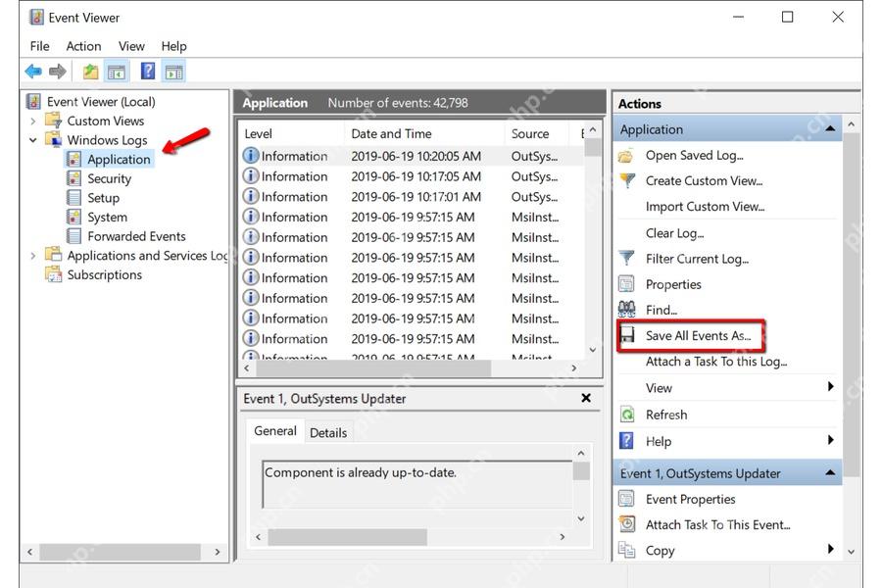Click the Back arrow toolbar icon
Image resolution: width=882 pixels, height=588 pixels.
[x=33, y=72]
